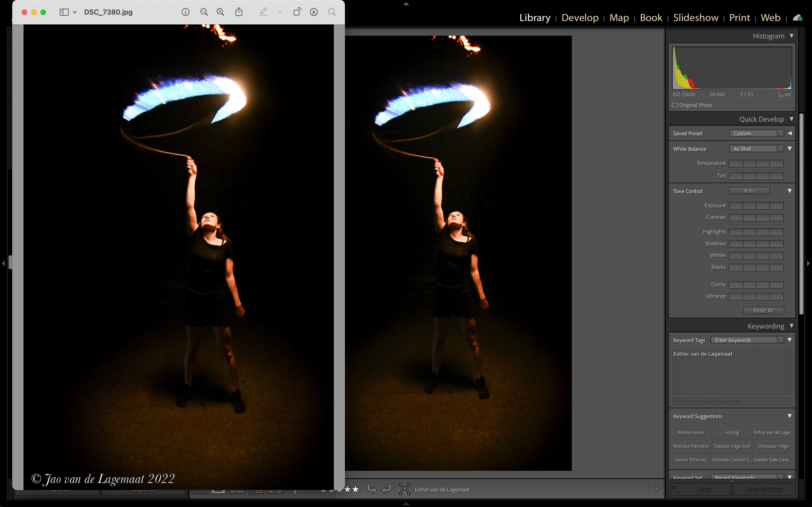
Task: Switch to the Slideshow module
Action: coord(696,17)
